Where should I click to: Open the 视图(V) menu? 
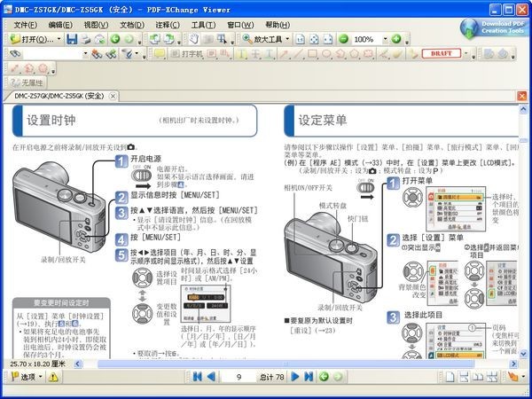pyautogui.click(x=96, y=25)
